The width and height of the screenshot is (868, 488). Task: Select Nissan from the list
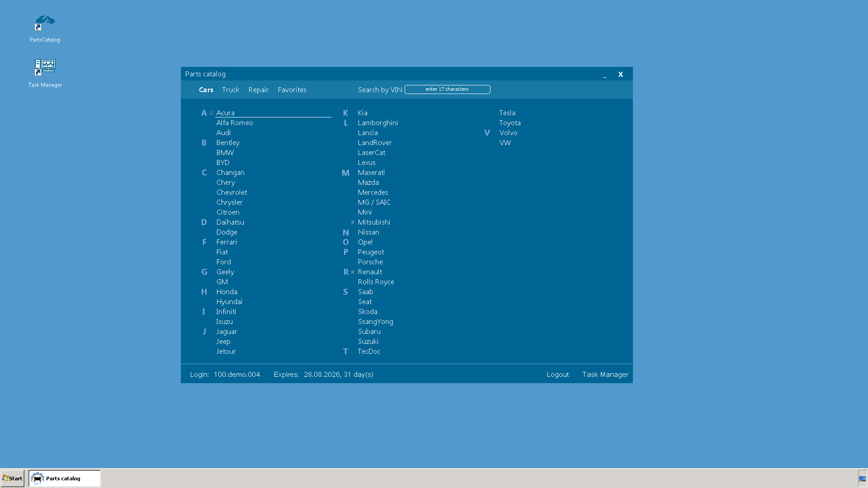(x=368, y=232)
